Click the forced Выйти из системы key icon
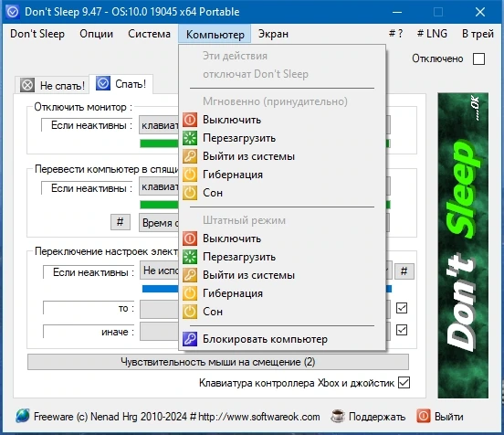Image resolution: width=504 pixels, height=435 pixels. click(x=190, y=156)
